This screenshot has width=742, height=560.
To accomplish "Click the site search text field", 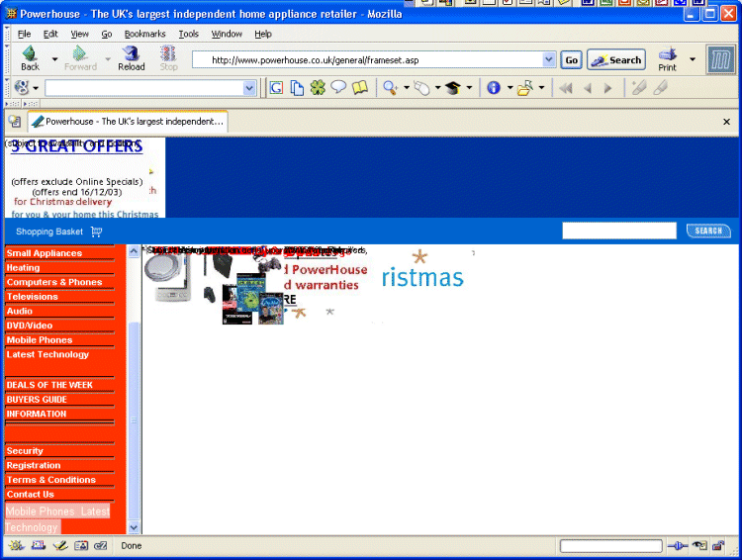I will point(619,231).
